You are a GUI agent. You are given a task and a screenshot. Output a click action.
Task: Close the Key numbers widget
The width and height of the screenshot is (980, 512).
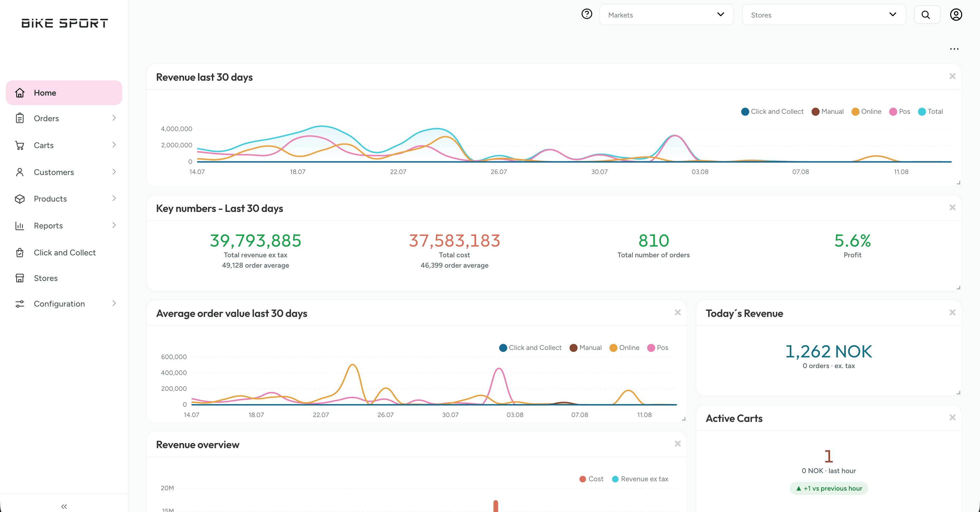[952, 207]
